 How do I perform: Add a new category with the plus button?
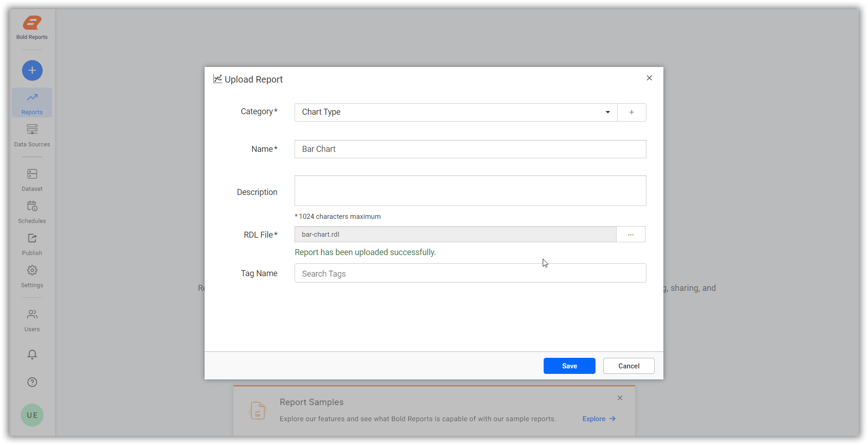tap(631, 112)
